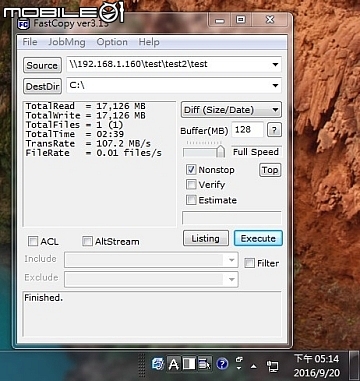Click the FastCopy title bar app icon
Screen dimensions: 360x381
(x=24, y=24)
